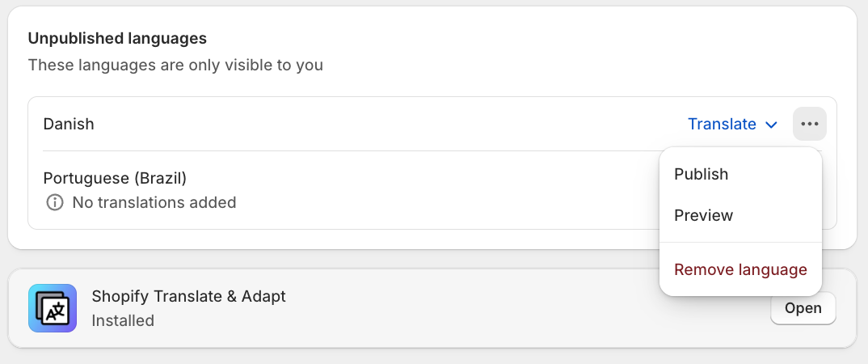Click the Shopify Translate & Adapt app icon
This screenshot has width=868, height=364.
(x=53, y=308)
